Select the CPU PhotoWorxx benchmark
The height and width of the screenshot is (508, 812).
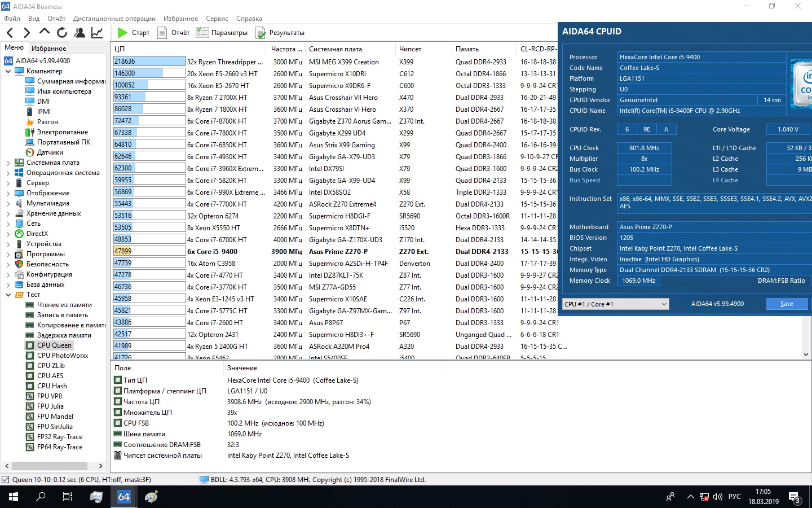(57, 356)
